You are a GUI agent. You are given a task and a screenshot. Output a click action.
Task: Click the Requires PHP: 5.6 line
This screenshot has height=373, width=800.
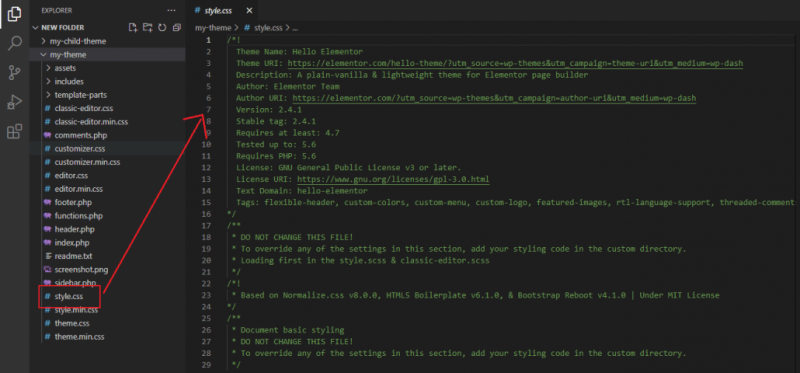point(276,156)
